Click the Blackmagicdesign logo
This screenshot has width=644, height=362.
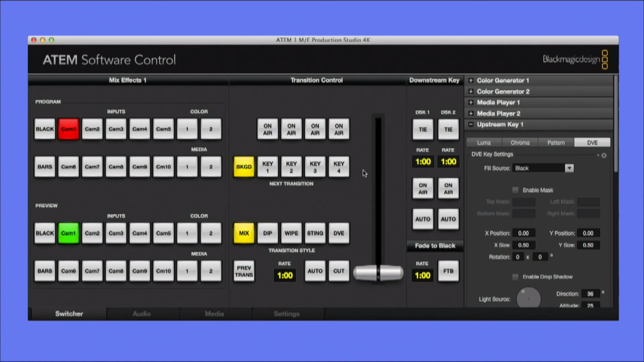point(575,60)
